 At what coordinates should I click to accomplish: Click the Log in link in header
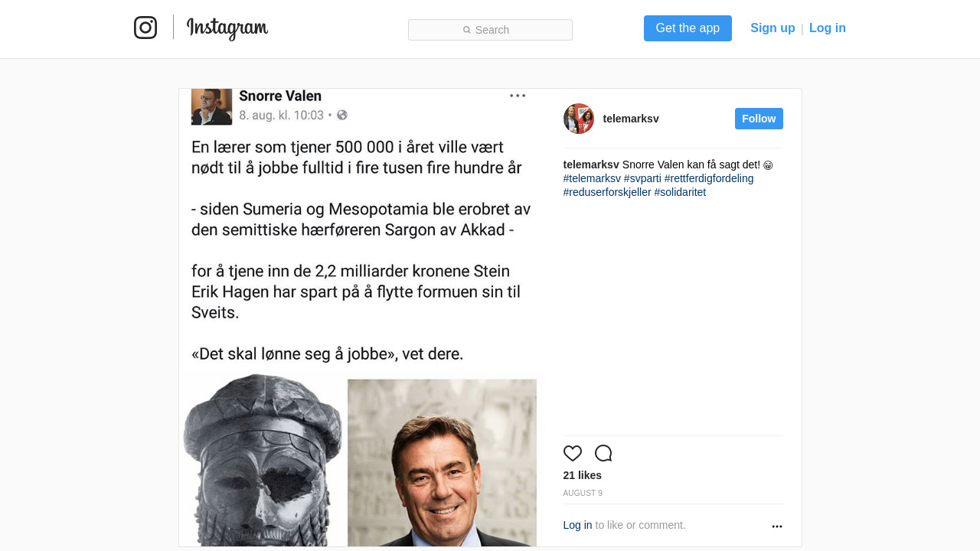(827, 28)
